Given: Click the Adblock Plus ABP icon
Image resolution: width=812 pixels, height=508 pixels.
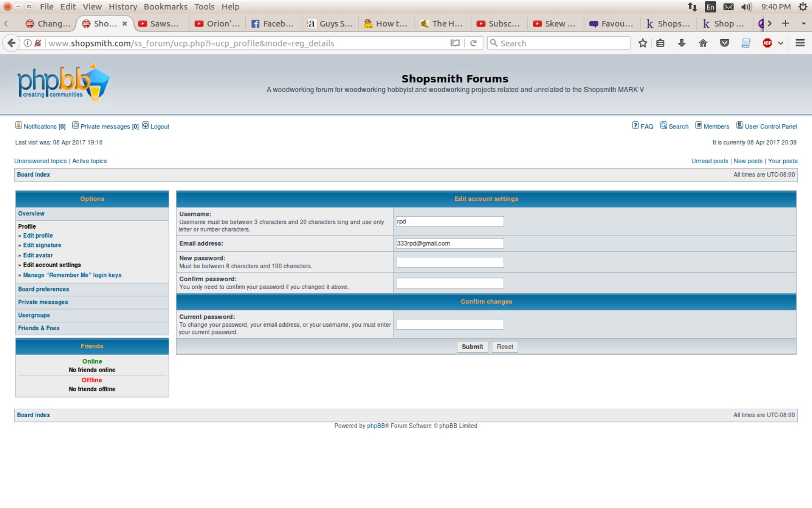Looking at the screenshot, I should (x=767, y=43).
